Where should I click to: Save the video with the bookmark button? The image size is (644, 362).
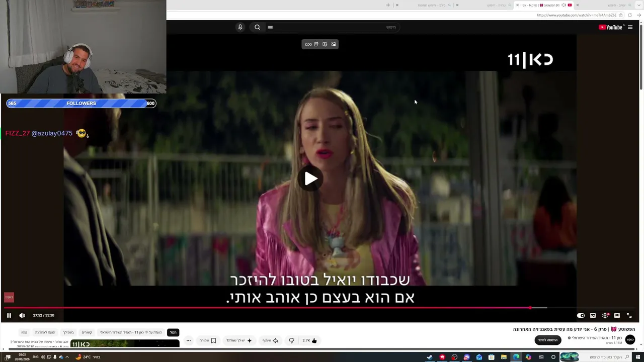[208, 340]
